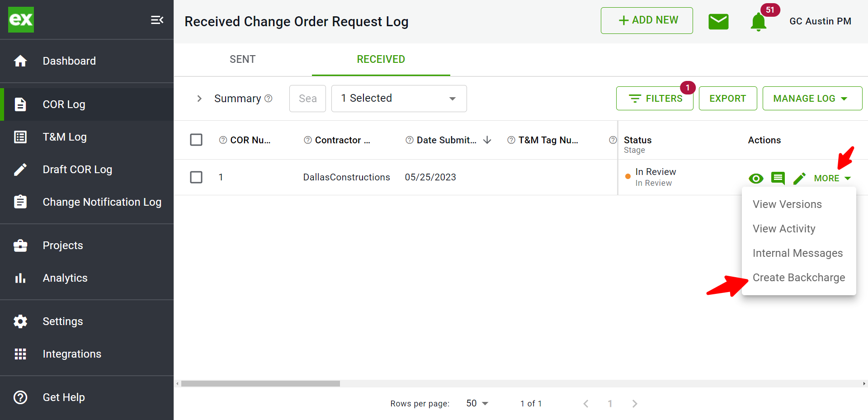Open the 1 Selected dropdown
The width and height of the screenshot is (868, 420).
point(399,99)
